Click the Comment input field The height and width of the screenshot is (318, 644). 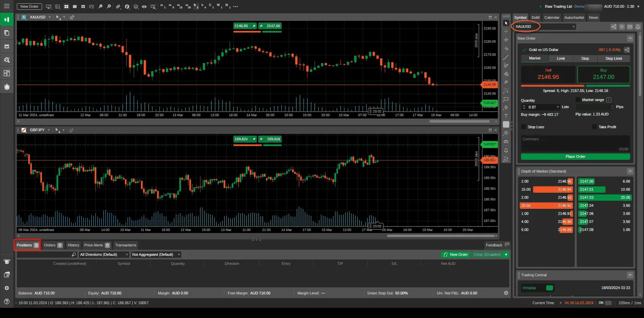(x=575, y=143)
